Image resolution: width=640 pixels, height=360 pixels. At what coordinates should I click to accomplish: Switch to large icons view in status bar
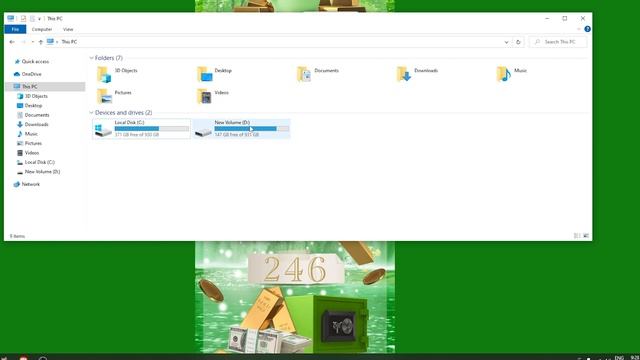(586, 236)
